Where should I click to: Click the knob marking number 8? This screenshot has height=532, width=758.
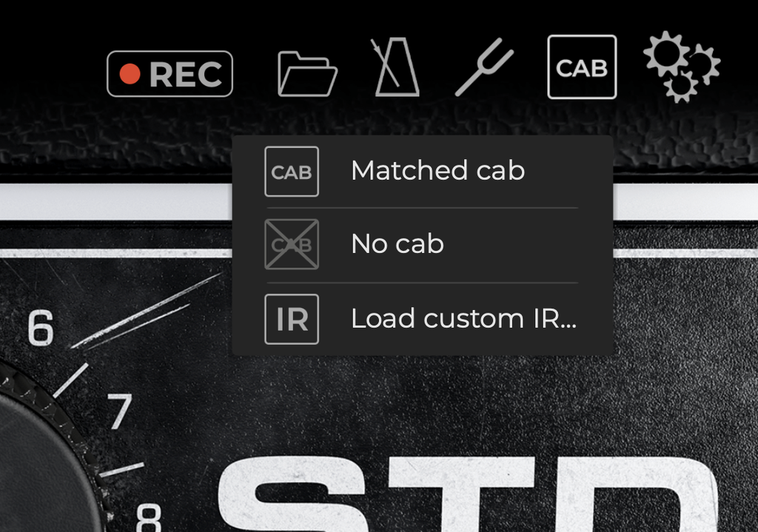point(149,516)
